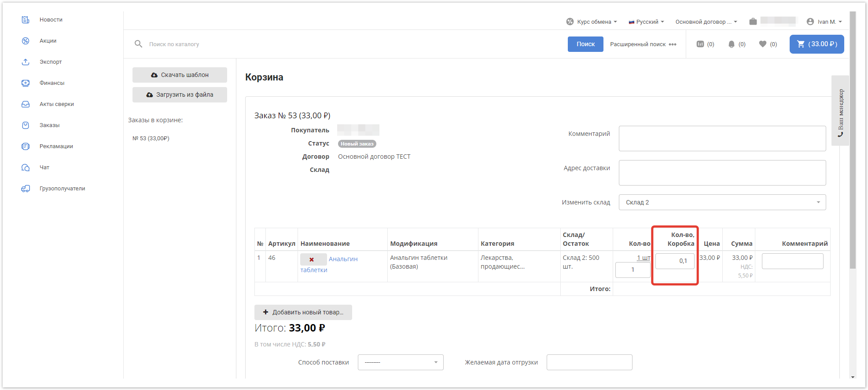The height and width of the screenshot is (390, 868).
Task: Click the briefcase icon in top bar
Action: [753, 22]
